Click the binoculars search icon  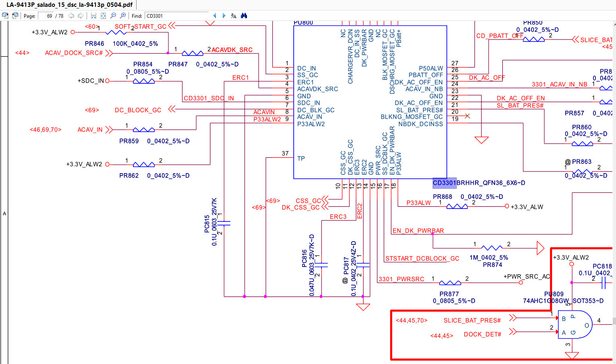click(x=244, y=16)
